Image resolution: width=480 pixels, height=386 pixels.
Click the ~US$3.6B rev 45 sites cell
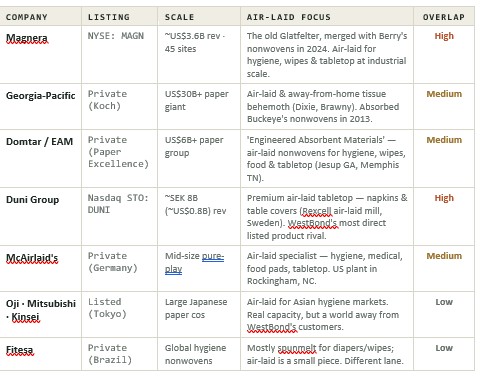[199, 55]
